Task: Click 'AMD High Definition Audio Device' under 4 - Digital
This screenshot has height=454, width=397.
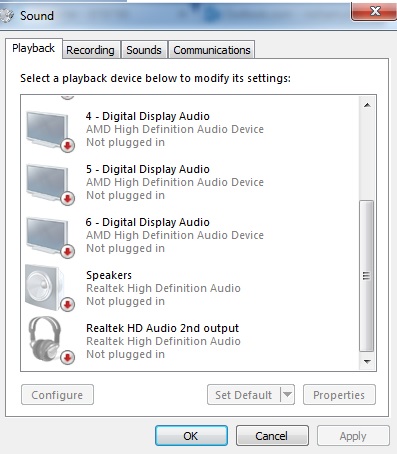Action: pos(175,129)
